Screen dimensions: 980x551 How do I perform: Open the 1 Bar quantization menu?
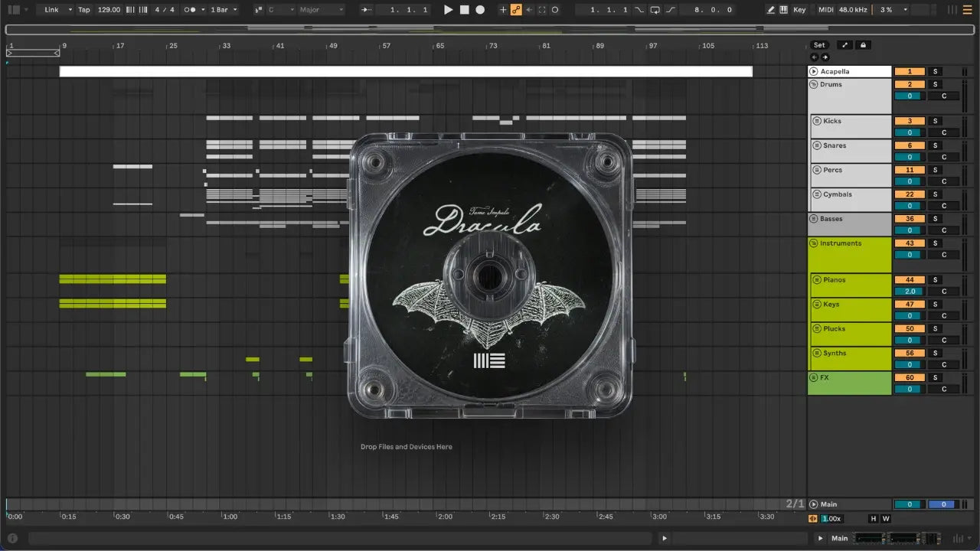tap(224, 10)
